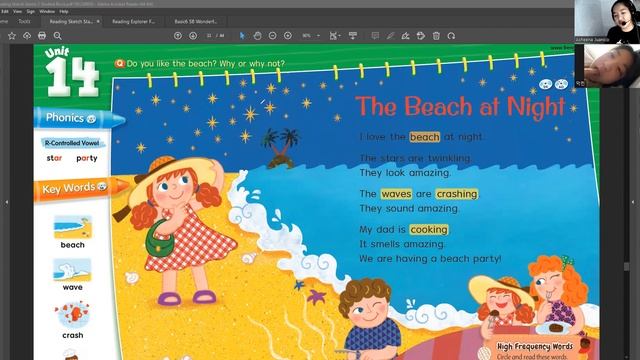
Task: Expand the right tools pane arrow
Action: coord(633,202)
